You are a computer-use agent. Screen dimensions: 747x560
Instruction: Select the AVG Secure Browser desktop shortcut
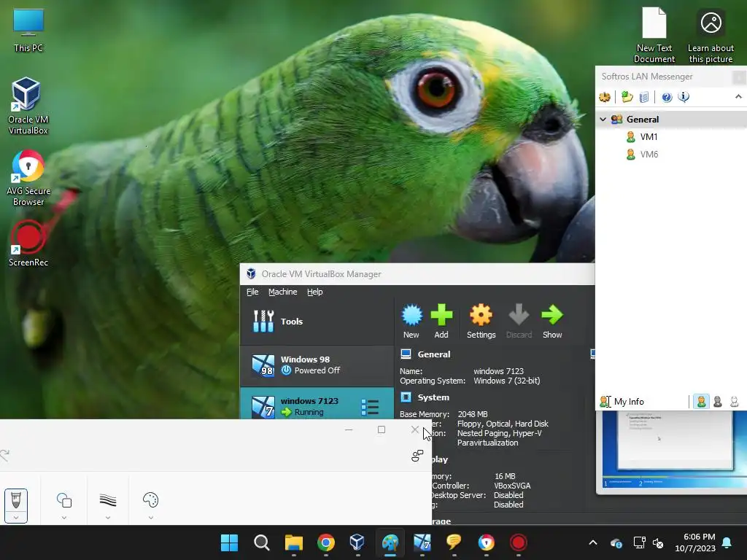point(28,178)
